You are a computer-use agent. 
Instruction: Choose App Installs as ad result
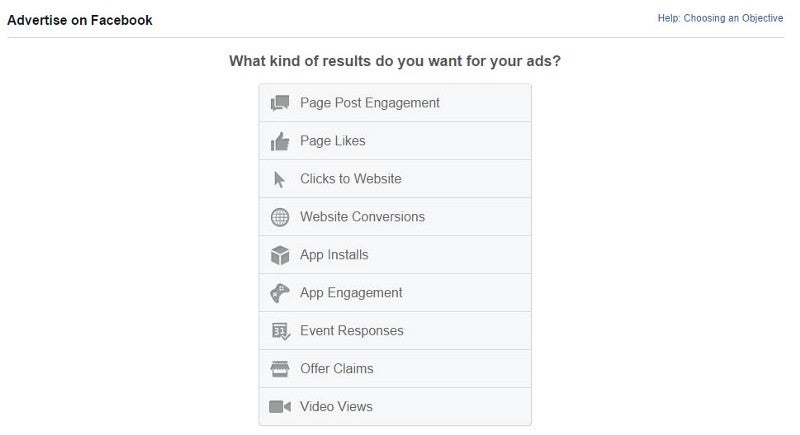click(334, 255)
